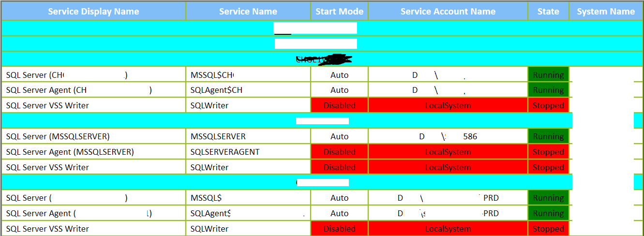The width and height of the screenshot is (644, 236).
Task: Select the "SQL Server Agent (MSSQLSERVER)" cell
Action: [x=93, y=152]
